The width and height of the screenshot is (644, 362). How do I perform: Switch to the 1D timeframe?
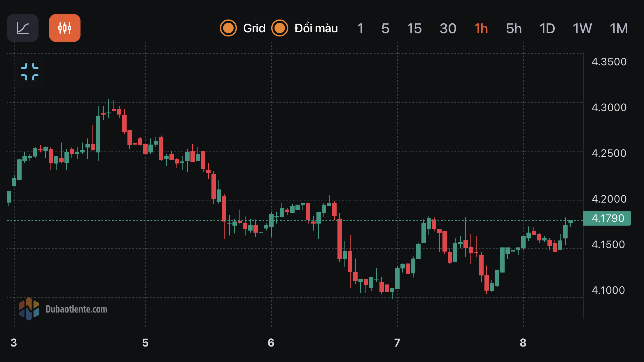(x=547, y=29)
